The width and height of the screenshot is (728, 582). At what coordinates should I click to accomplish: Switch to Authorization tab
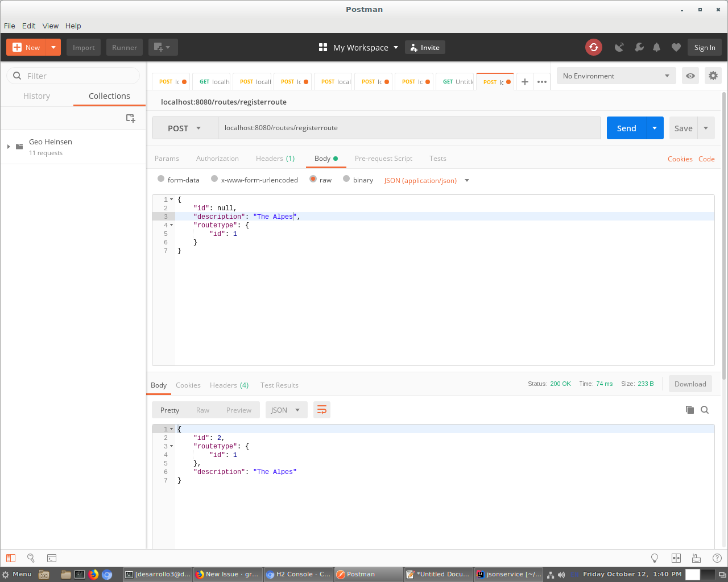[217, 159]
